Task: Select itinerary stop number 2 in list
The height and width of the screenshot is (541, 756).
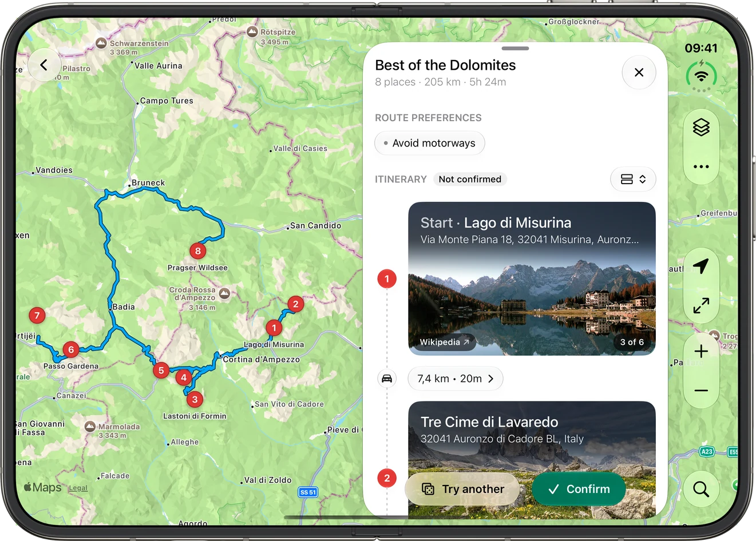Action: (x=387, y=478)
